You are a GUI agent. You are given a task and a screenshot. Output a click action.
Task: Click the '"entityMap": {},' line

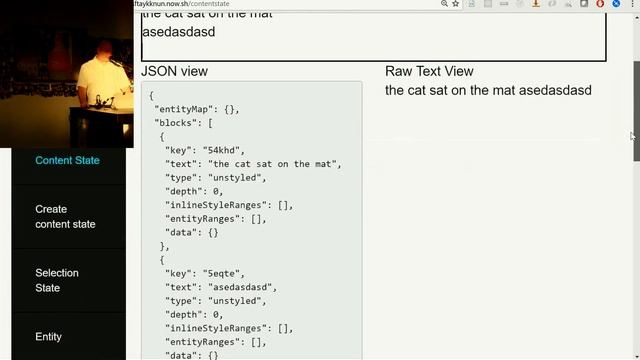tap(197, 109)
